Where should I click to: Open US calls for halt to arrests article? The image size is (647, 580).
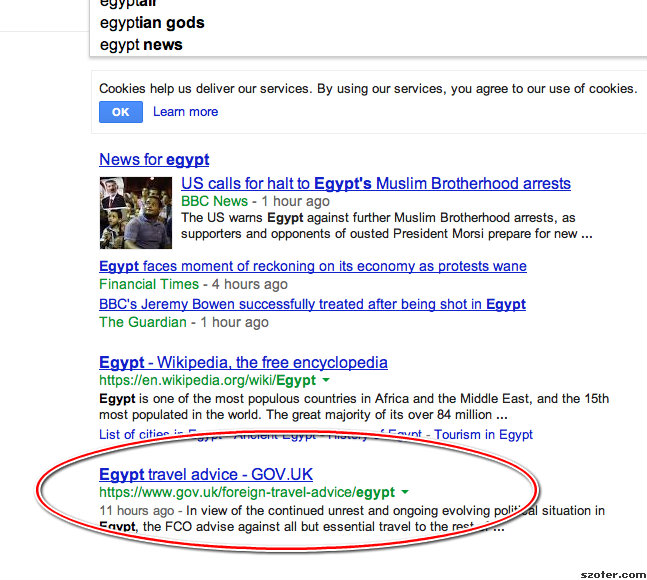(x=376, y=184)
